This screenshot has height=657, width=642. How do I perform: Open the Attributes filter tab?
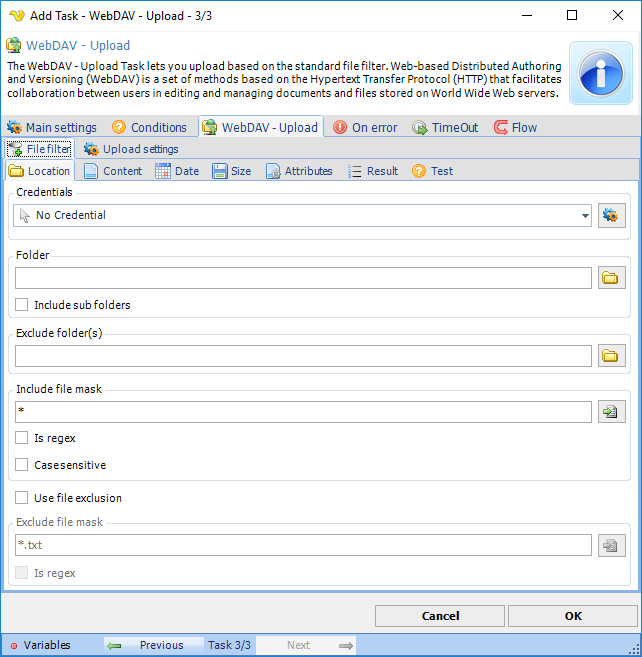click(299, 171)
